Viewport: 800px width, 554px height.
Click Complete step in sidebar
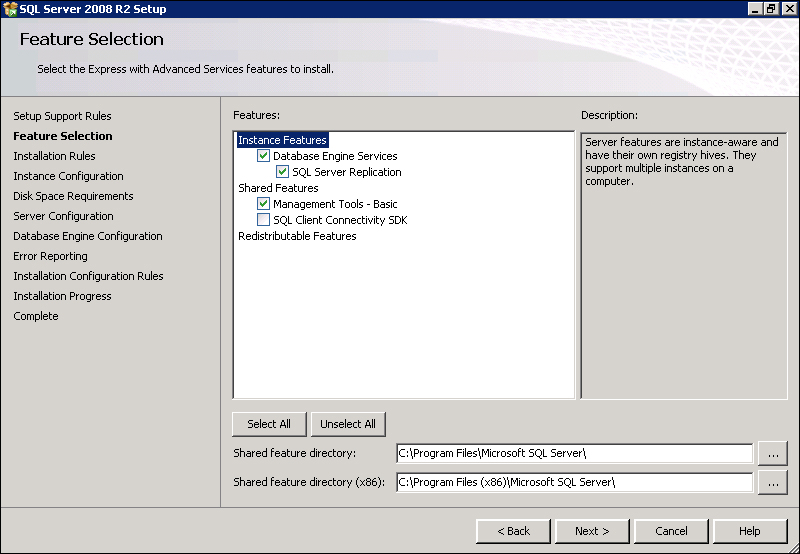[x=36, y=316]
